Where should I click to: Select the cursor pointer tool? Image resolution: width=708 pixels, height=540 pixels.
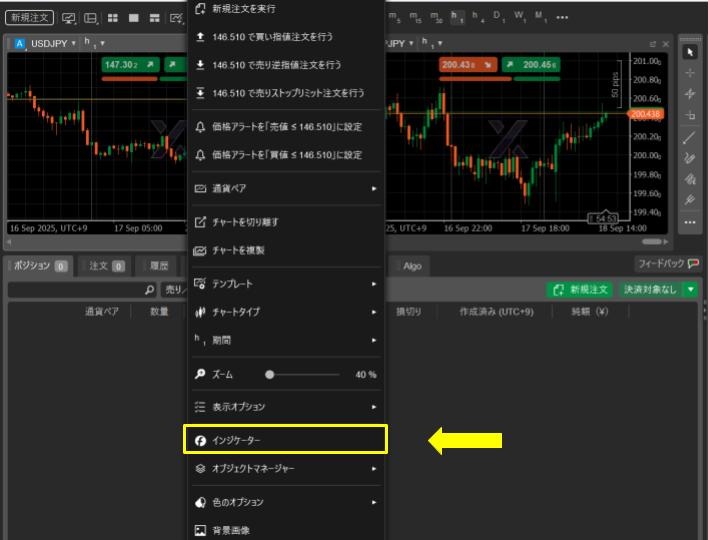click(689, 52)
